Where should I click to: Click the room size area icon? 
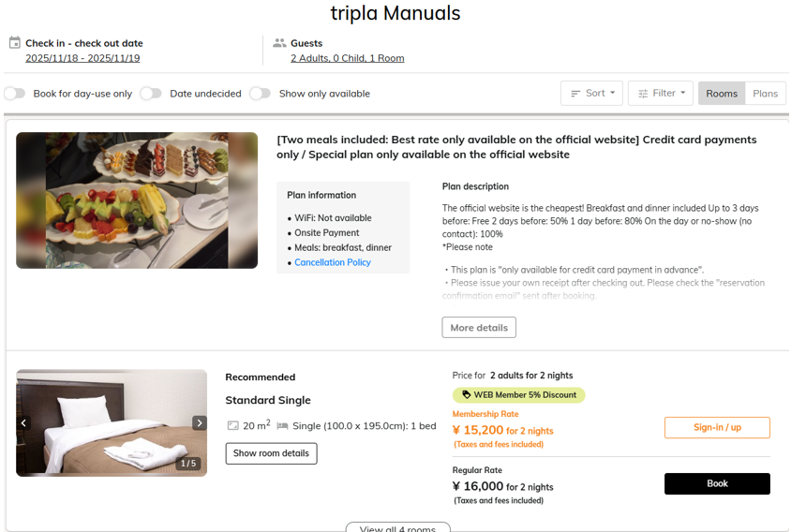coord(232,426)
